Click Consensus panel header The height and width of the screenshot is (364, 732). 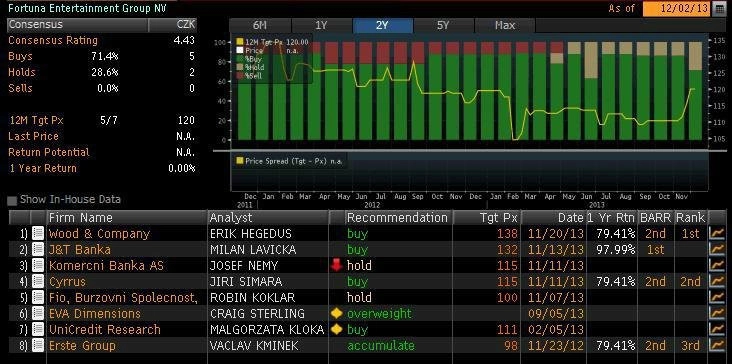(x=77, y=25)
